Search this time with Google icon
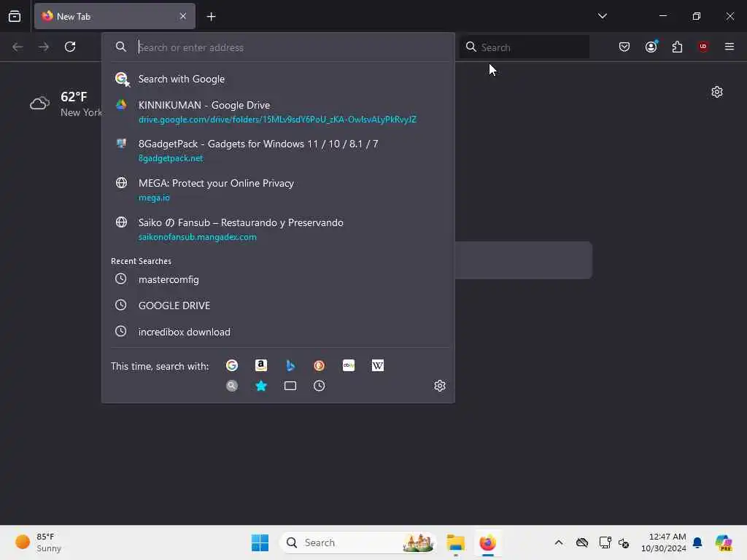The height and width of the screenshot is (560, 747). [232, 365]
